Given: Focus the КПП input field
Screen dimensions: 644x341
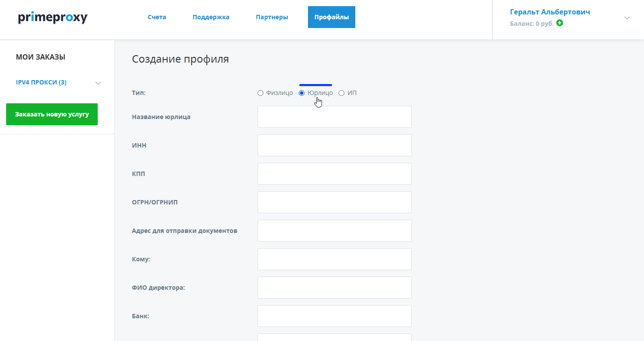Looking at the screenshot, I should tap(335, 174).
